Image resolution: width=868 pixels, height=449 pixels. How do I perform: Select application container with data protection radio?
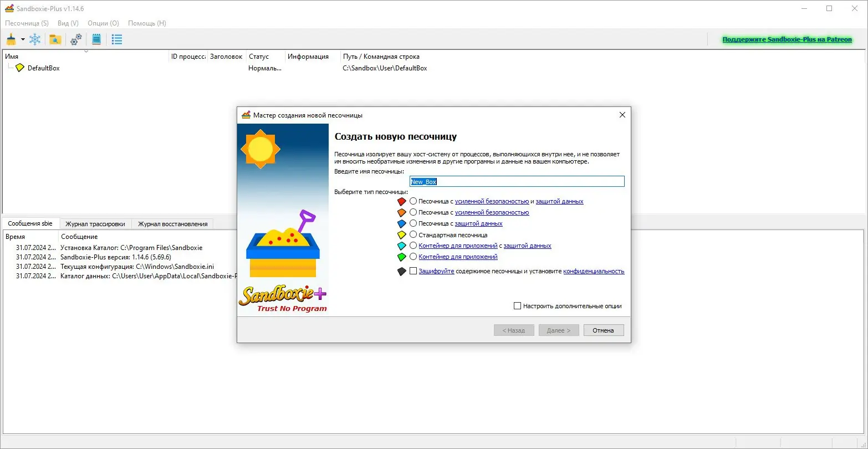413,246
